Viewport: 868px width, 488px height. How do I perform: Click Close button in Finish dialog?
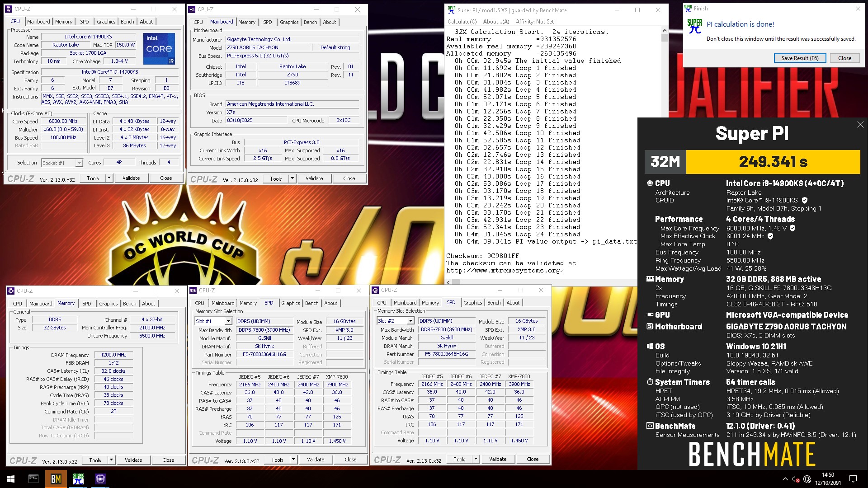844,58
